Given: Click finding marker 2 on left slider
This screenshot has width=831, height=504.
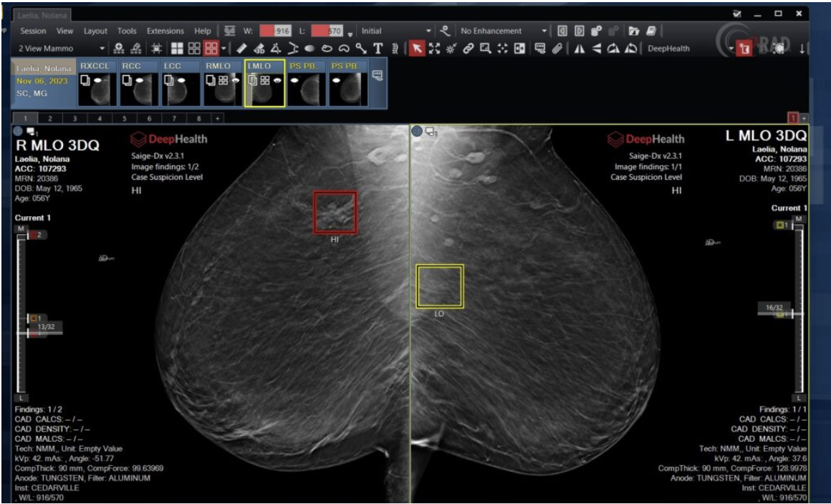Looking at the screenshot, I should [x=36, y=235].
